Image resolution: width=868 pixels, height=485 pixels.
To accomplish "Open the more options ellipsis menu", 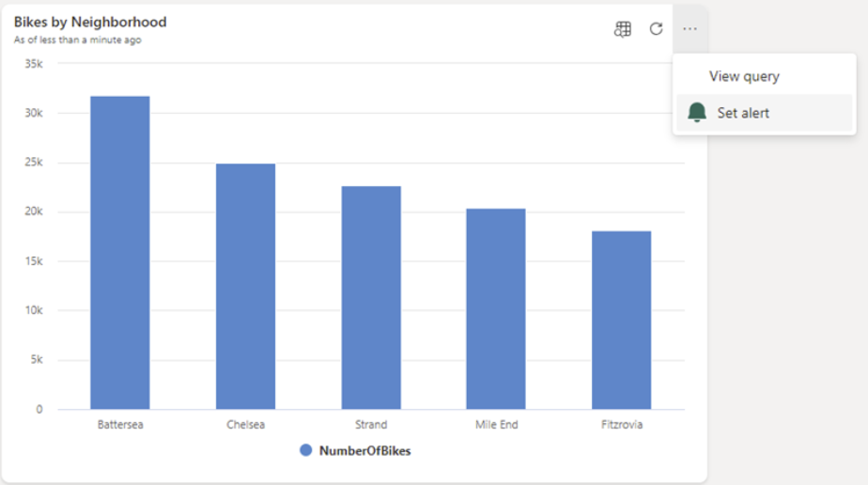I will 690,29.
